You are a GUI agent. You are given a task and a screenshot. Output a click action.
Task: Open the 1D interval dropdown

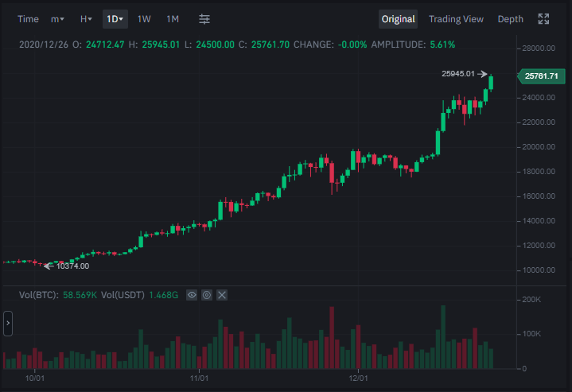(x=115, y=19)
